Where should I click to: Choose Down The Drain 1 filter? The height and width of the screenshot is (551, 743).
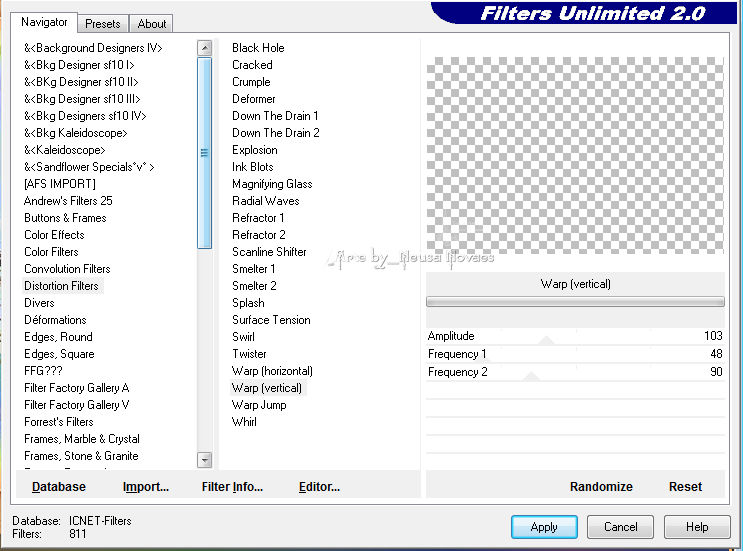(275, 116)
